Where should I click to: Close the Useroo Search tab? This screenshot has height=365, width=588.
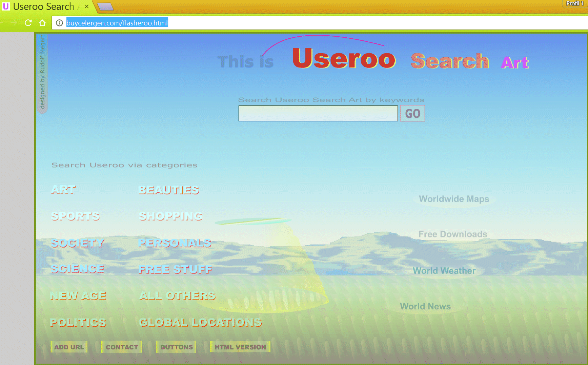pyautogui.click(x=87, y=6)
